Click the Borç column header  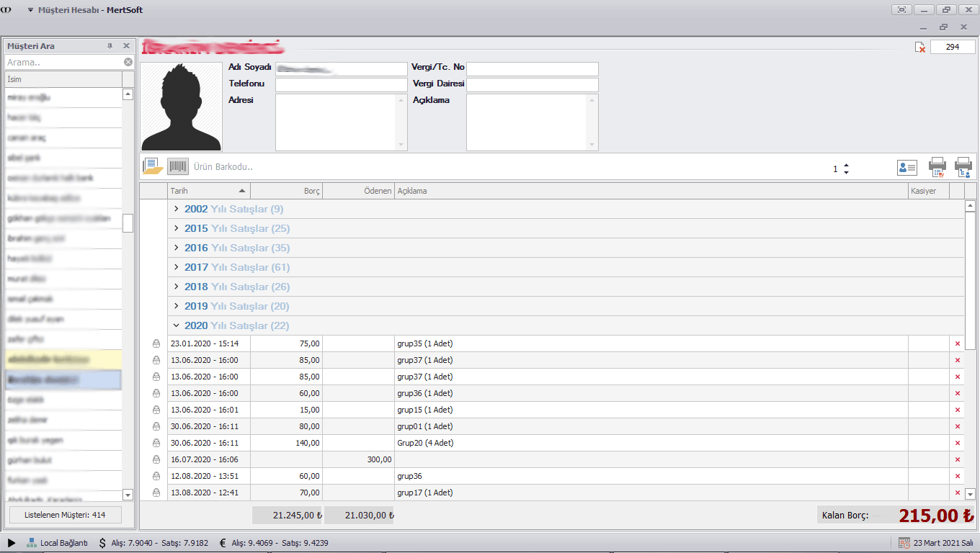(286, 192)
